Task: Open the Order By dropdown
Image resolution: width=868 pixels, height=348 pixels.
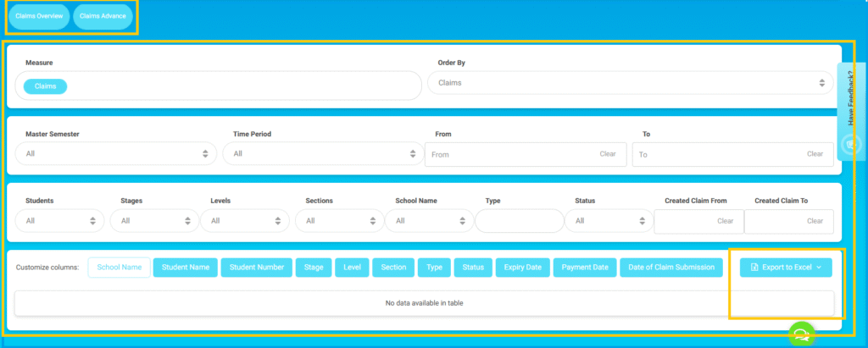Action: click(630, 83)
